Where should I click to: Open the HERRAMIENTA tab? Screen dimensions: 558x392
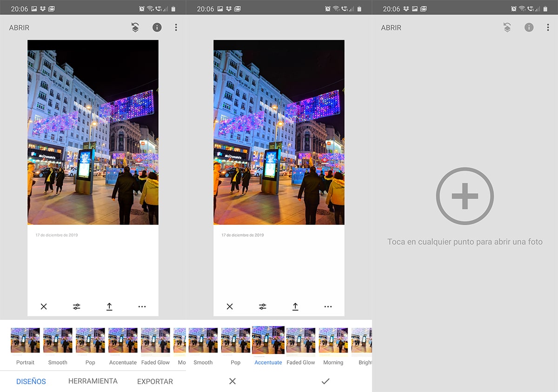click(93, 381)
